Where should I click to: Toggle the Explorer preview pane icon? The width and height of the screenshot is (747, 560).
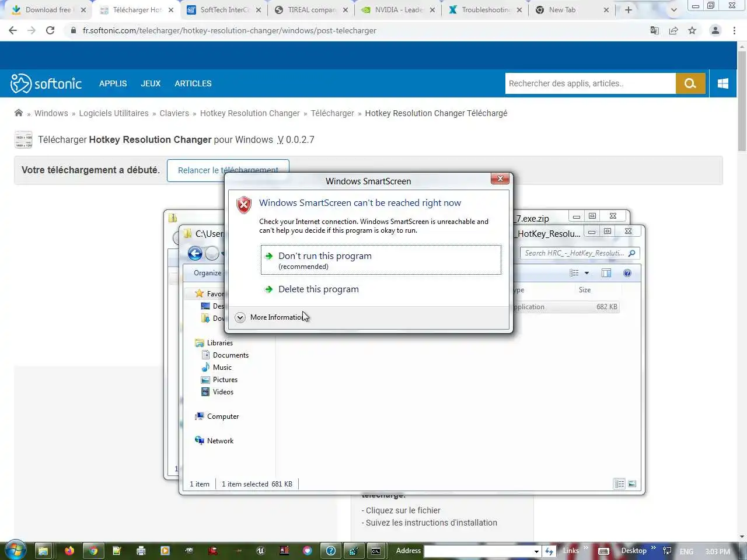606,273
